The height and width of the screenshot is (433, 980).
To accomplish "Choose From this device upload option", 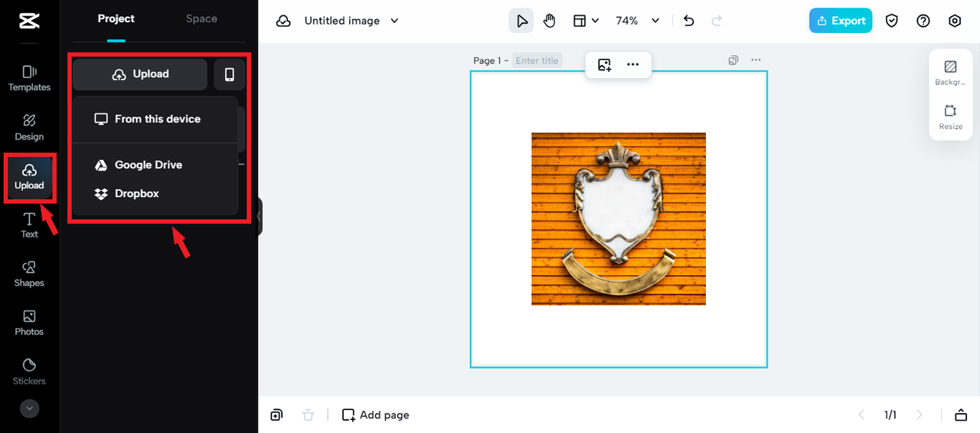I will [155, 119].
